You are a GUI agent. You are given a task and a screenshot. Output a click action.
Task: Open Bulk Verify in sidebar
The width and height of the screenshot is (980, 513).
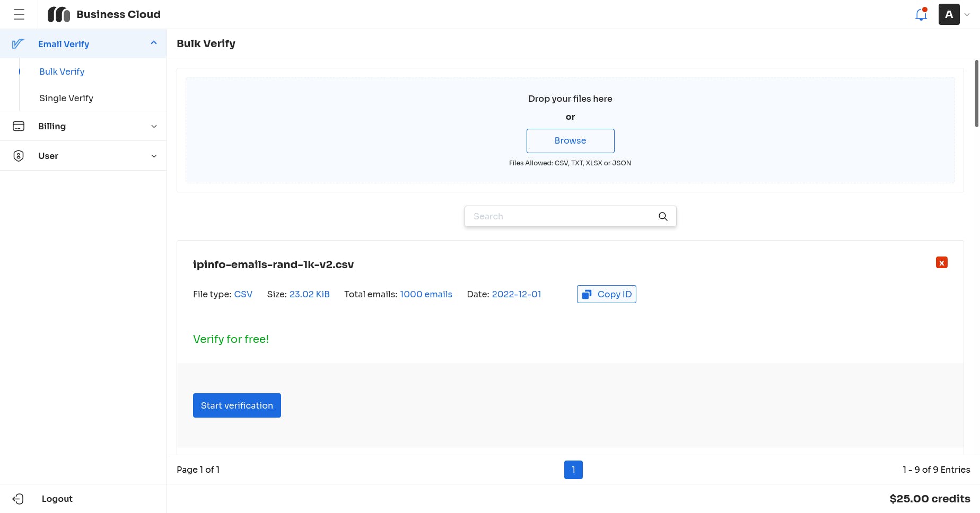coord(62,72)
